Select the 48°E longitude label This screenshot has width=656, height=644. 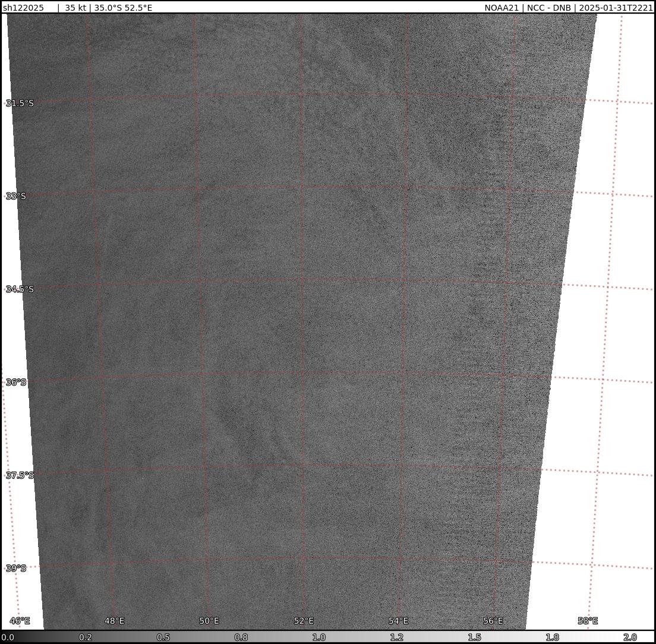click(115, 621)
